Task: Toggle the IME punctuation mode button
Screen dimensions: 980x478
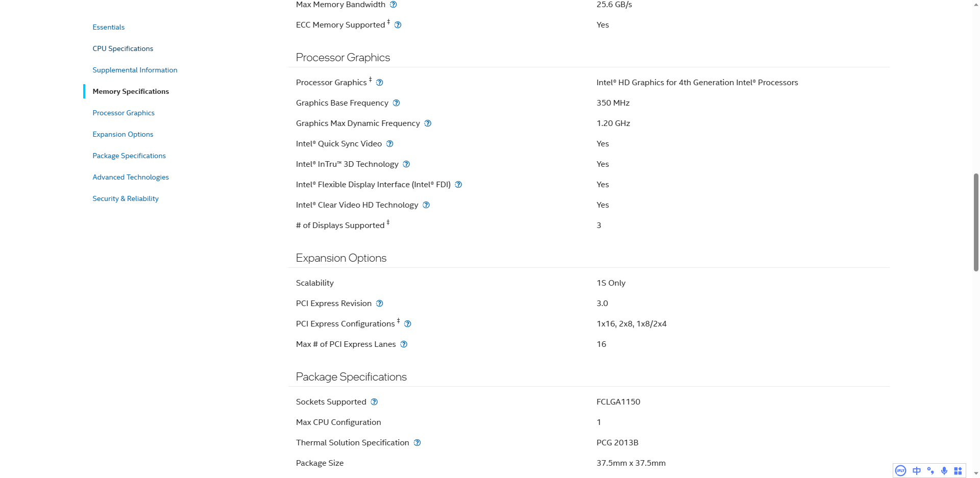Action: pyautogui.click(x=930, y=471)
